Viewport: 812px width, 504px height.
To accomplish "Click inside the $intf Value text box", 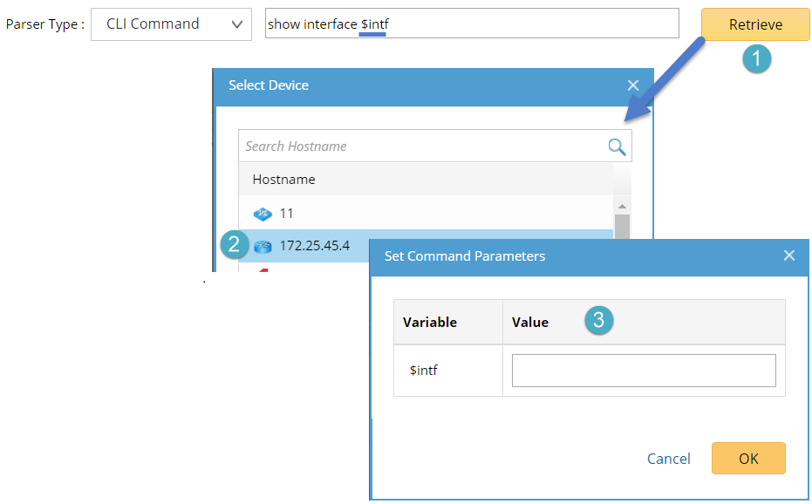I will pos(643,370).
